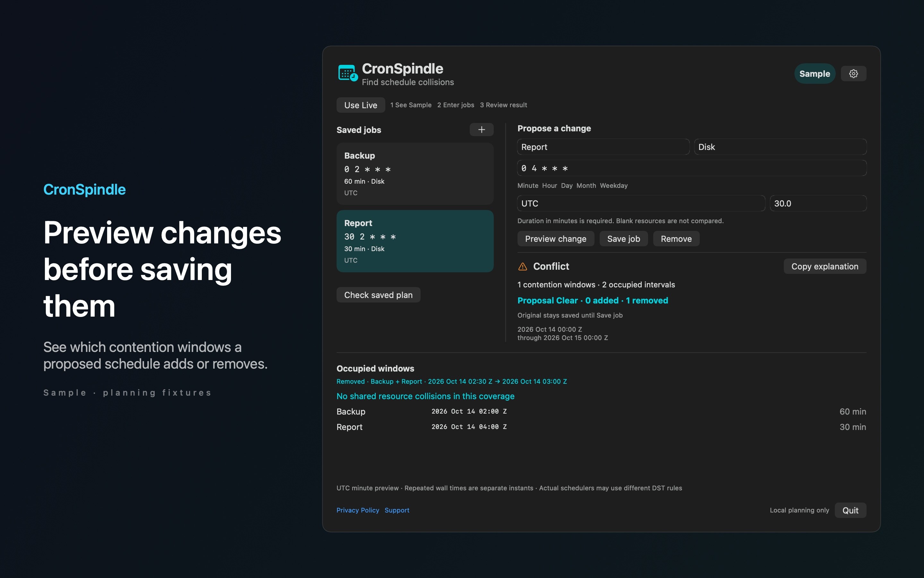
Task: Click the Remove button
Action: (x=676, y=239)
